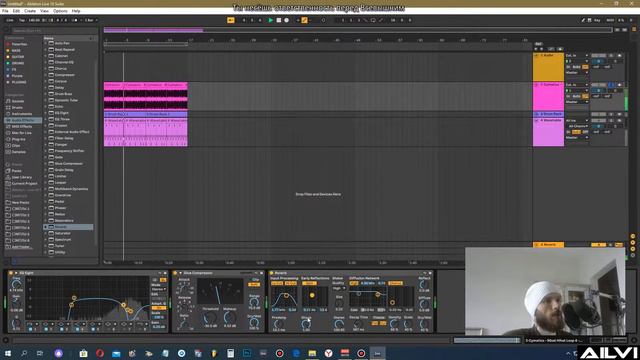Open EQ Eight Mode dropdown
640x360 pixels.
point(158,289)
